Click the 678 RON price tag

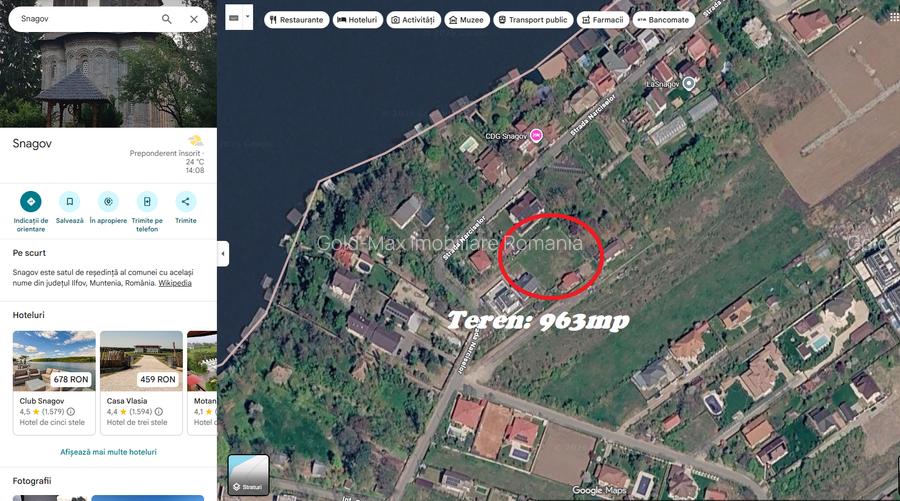[x=71, y=379]
